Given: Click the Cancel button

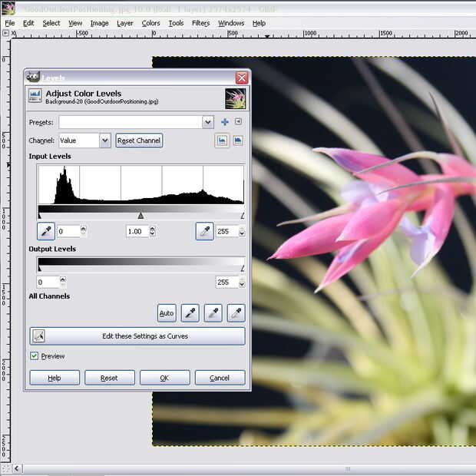Looking at the screenshot, I should pos(220,378).
